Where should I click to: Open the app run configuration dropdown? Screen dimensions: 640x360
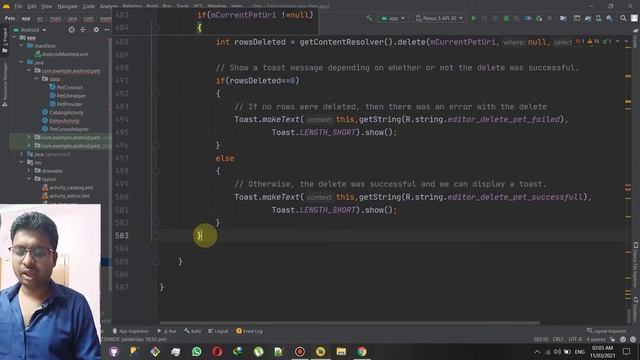coord(393,18)
